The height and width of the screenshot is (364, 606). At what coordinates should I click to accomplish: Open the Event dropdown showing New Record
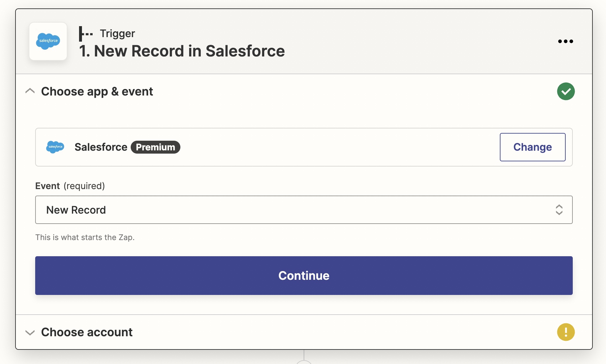coord(303,210)
